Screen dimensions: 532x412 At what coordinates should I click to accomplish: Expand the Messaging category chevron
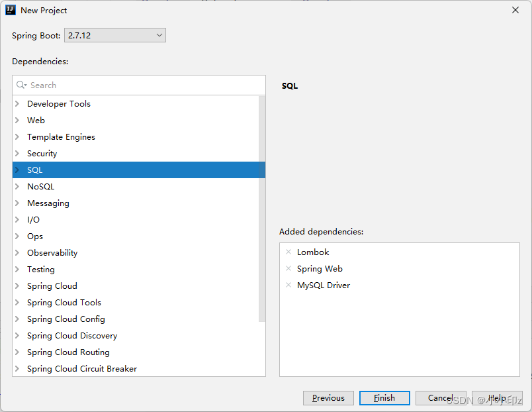click(x=17, y=203)
